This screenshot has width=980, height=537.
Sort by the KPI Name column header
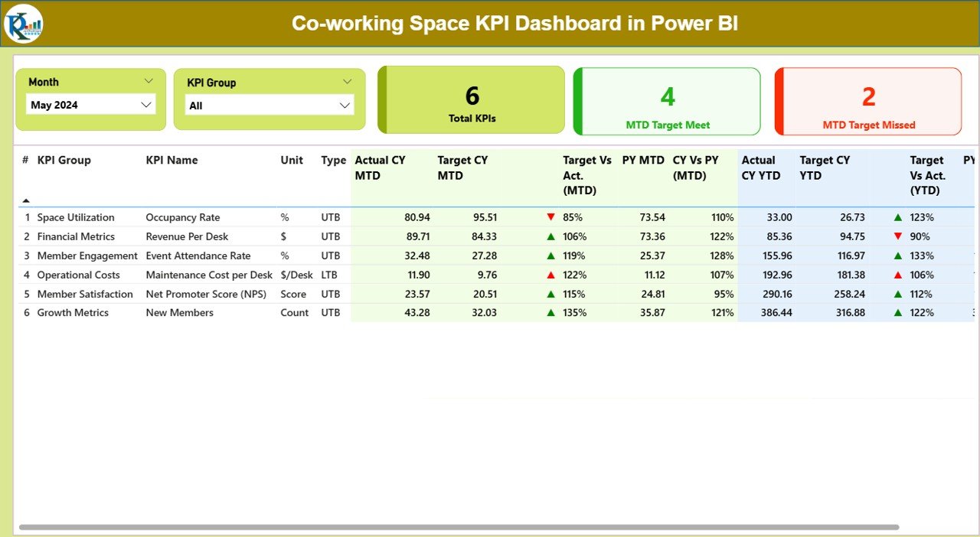click(171, 160)
